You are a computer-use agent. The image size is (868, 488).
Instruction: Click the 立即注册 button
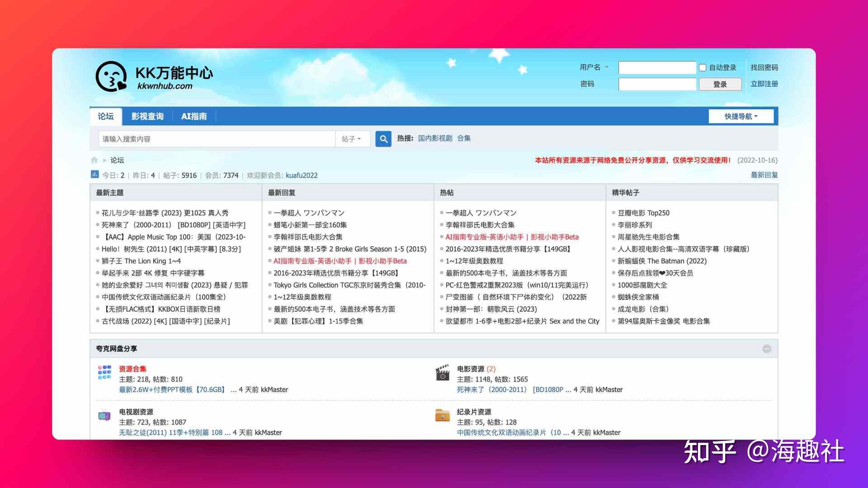tap(764, 84)
